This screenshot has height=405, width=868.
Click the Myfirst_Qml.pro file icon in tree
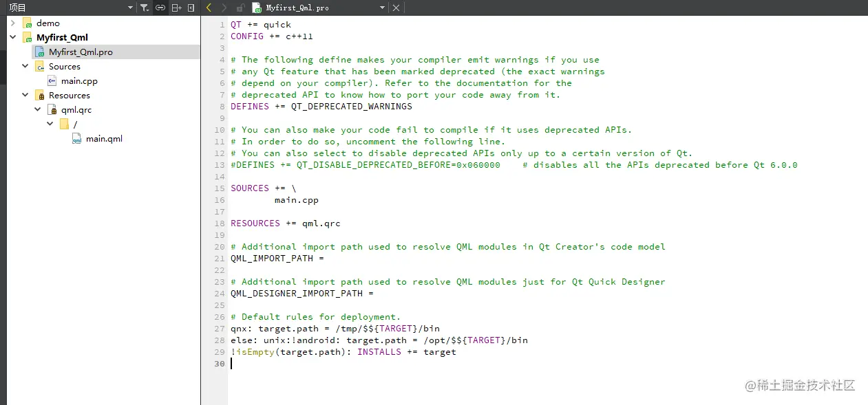coord(40,52)
